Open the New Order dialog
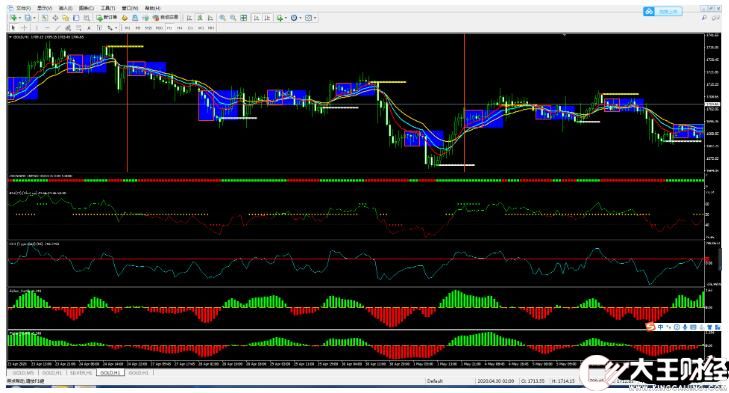Viewport: 729px width, 393px height. (107, 18)
